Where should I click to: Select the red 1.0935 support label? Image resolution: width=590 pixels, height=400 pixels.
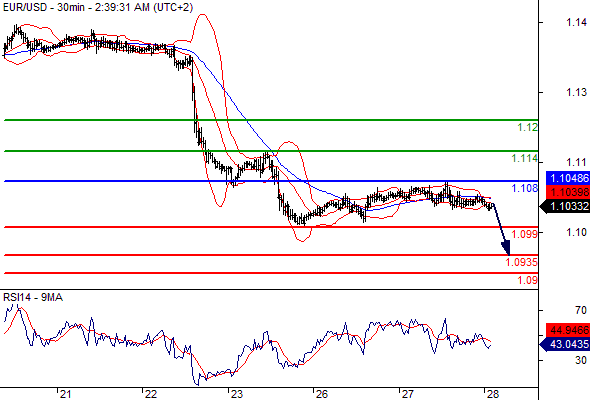click(x=522, y=262)
